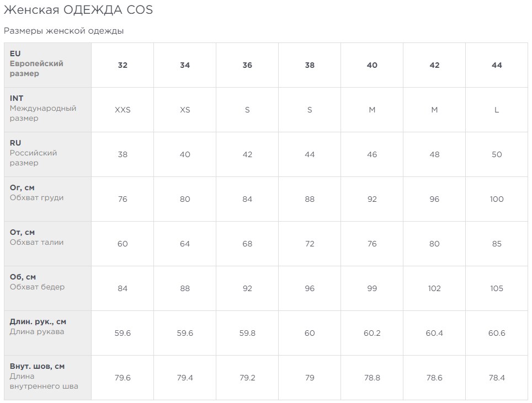Select Russian size 50 cell
Image resolution: width=532 pixels, height=403 pixels.
[497, 154]
